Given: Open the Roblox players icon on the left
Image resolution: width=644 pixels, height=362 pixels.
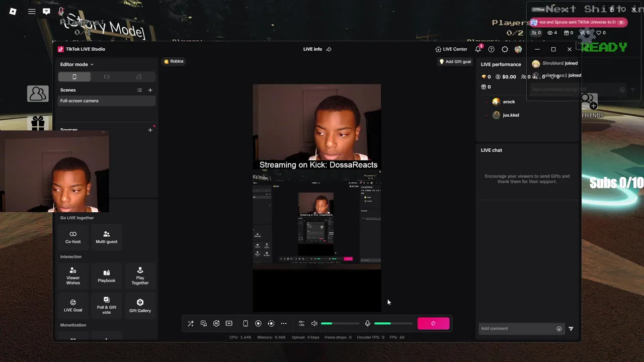Looking at the screenshot, I should coord(38,94).
